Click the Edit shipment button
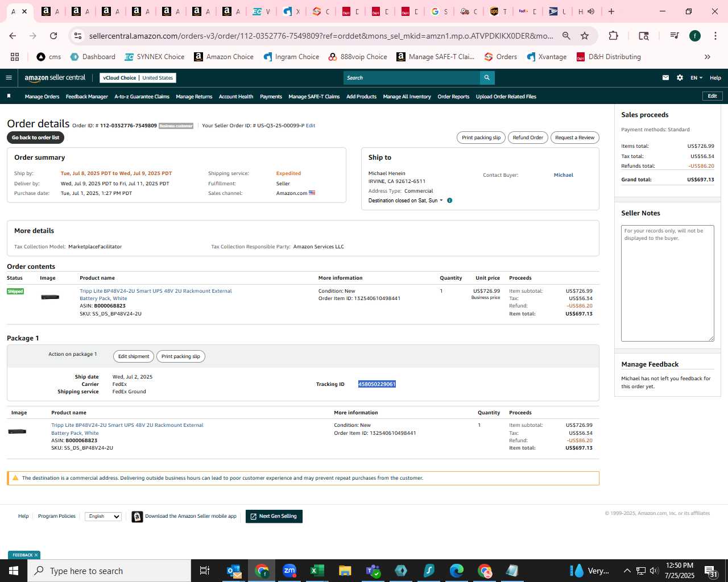This screenshot has height=582, width=728. point(134,356)
